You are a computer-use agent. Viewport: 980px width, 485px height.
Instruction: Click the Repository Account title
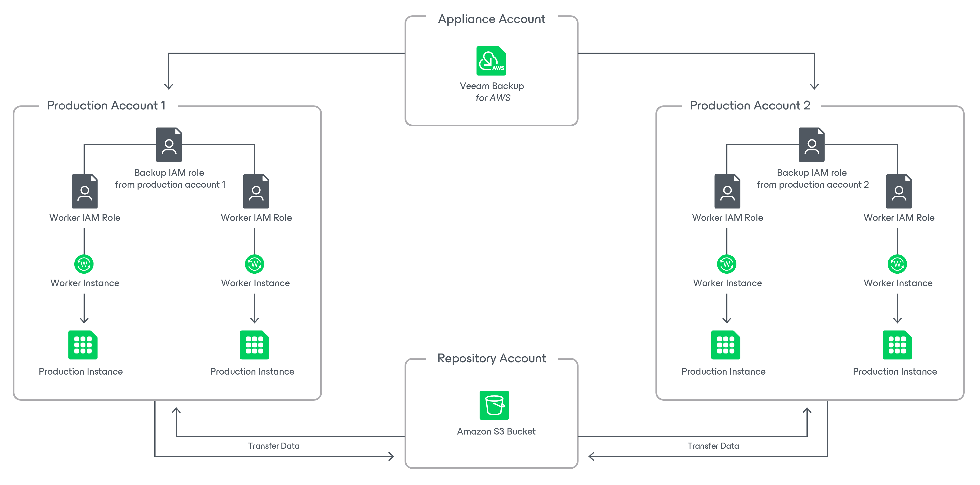pyautogui.click(x=491, y=358)
